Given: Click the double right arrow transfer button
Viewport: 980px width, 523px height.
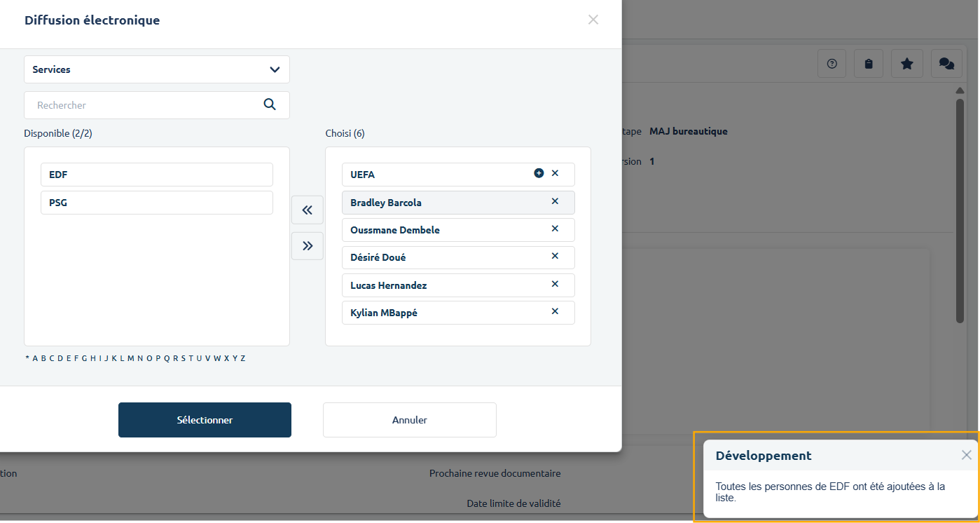Looking at the screenshot, I should click(x=307, y=246).
